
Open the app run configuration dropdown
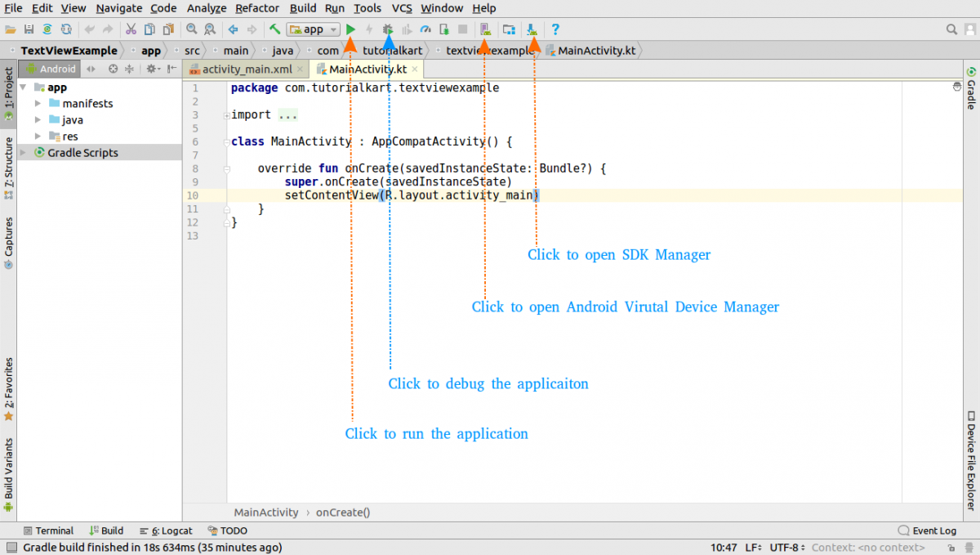pyautogui.click(x=313, y=29)
